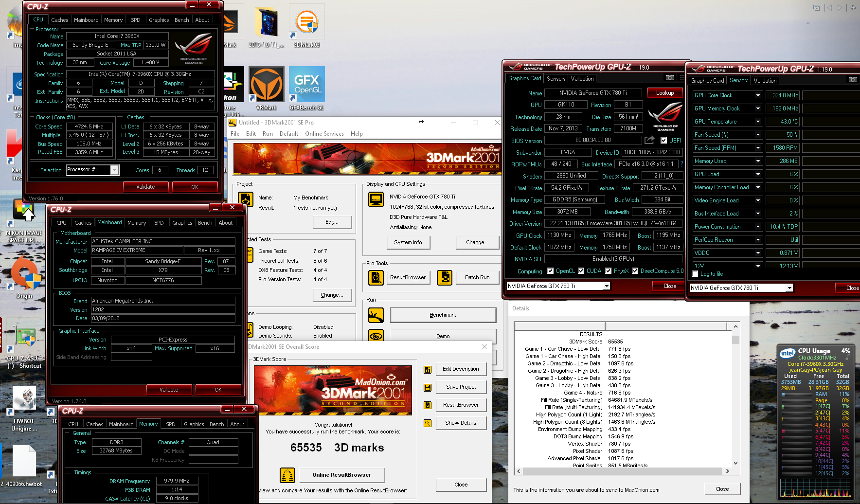Click the question mark icon next to Bus Interface
The width and height of the screenshot is (860, 504).
pos(681,164)
